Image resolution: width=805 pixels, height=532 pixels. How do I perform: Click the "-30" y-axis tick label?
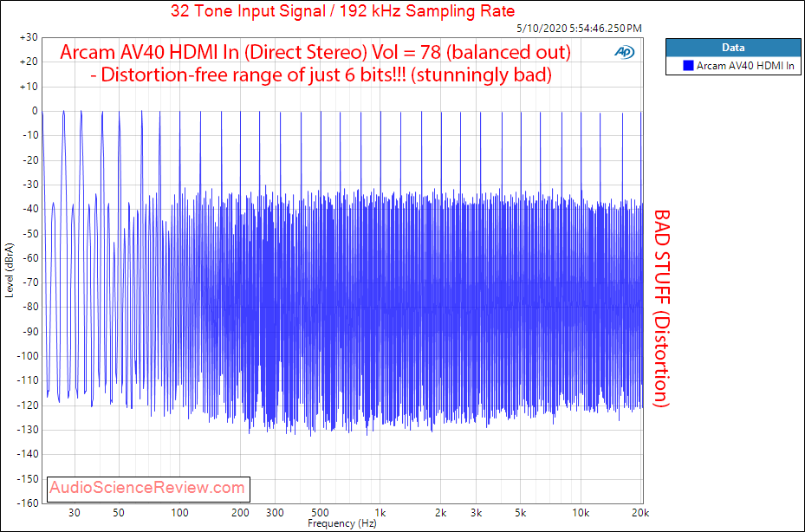(x=29, y=185)
